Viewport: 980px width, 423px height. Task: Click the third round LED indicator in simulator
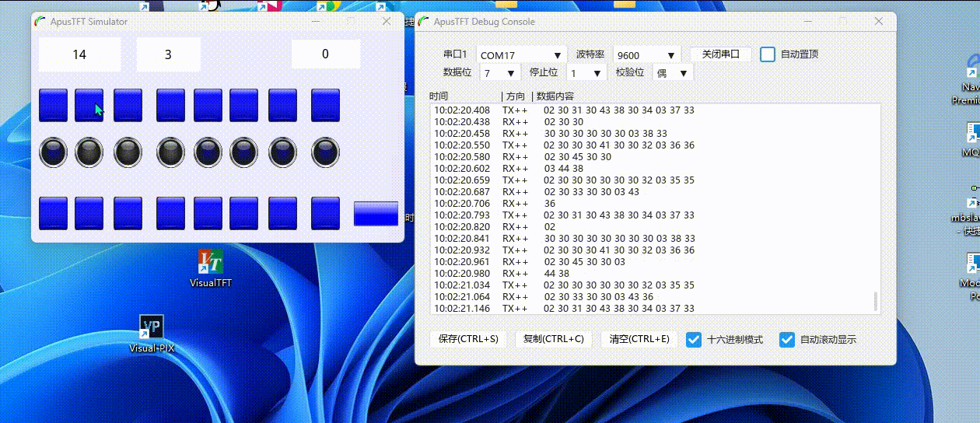[x=128, y=152]
